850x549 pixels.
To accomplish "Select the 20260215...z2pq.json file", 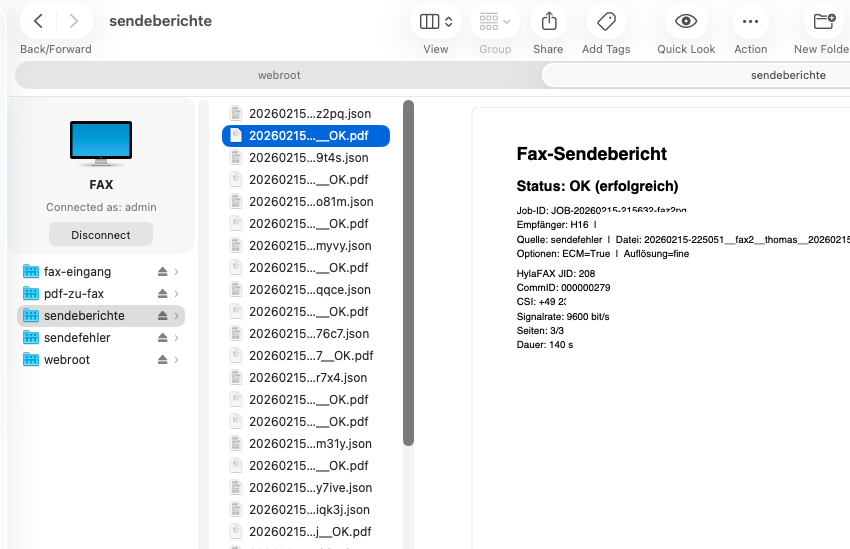I will click(309, 114).
